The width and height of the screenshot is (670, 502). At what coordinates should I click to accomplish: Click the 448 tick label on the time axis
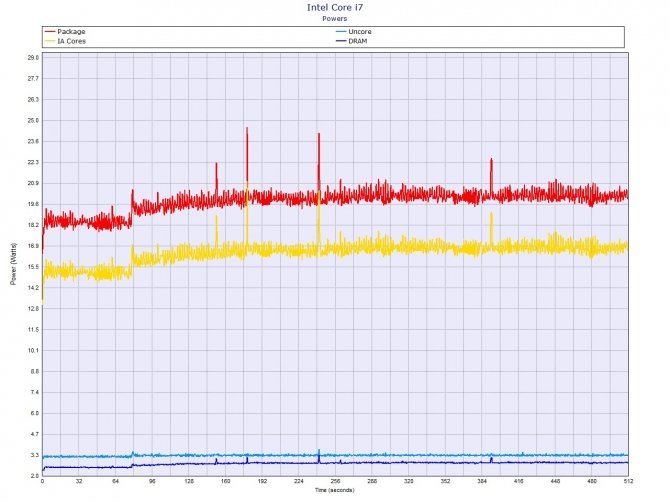[555, 481]
